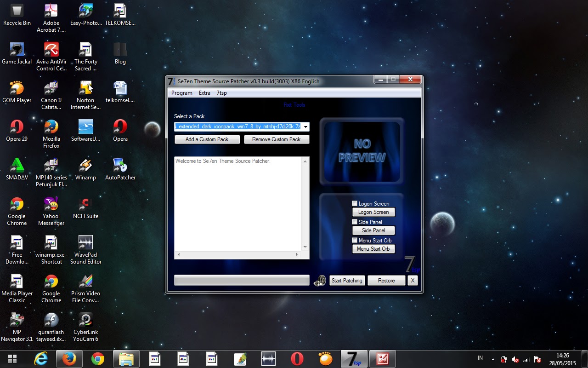
Task: Open the Program menu
Action: point(181,93)
